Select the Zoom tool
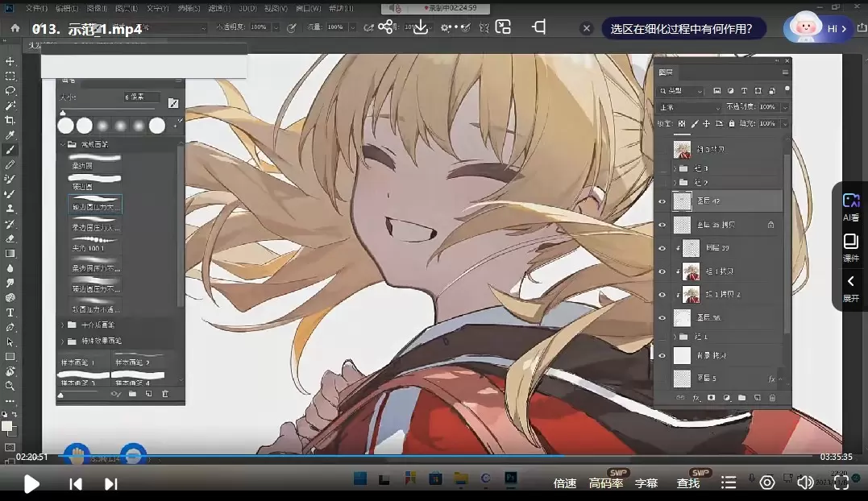The width and height of the screenshot is (868, 501). pyautogui.click(x=10, y=386)
